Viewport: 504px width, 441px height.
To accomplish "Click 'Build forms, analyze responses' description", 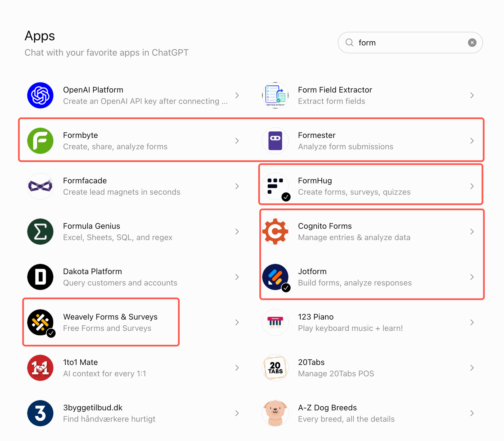I will pyautogui.click(x=355, y=283).
